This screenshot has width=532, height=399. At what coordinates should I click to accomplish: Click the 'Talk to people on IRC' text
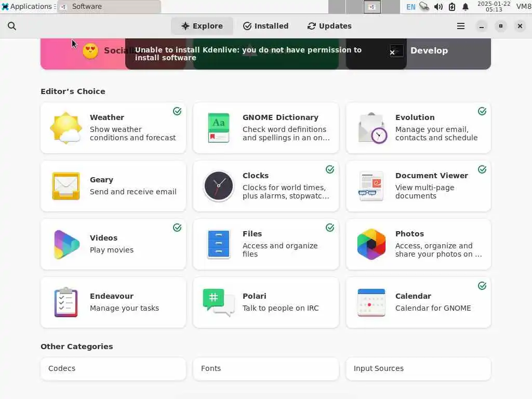[x=280, y=308]
